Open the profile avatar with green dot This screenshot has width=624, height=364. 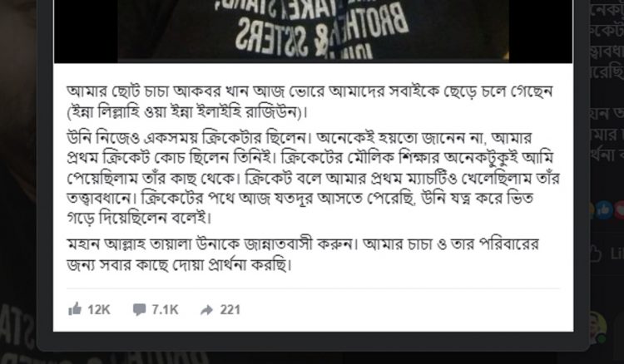pos(598,327)
